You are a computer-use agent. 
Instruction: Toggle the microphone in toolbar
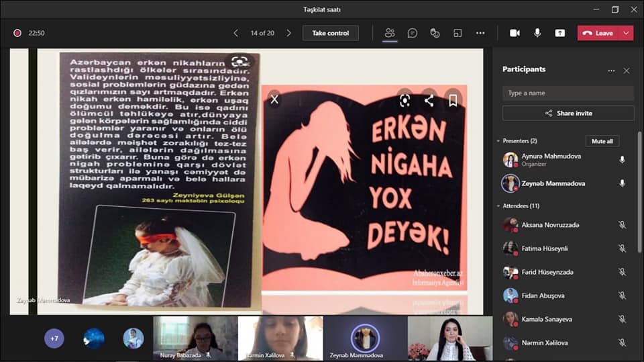(537, 33)
